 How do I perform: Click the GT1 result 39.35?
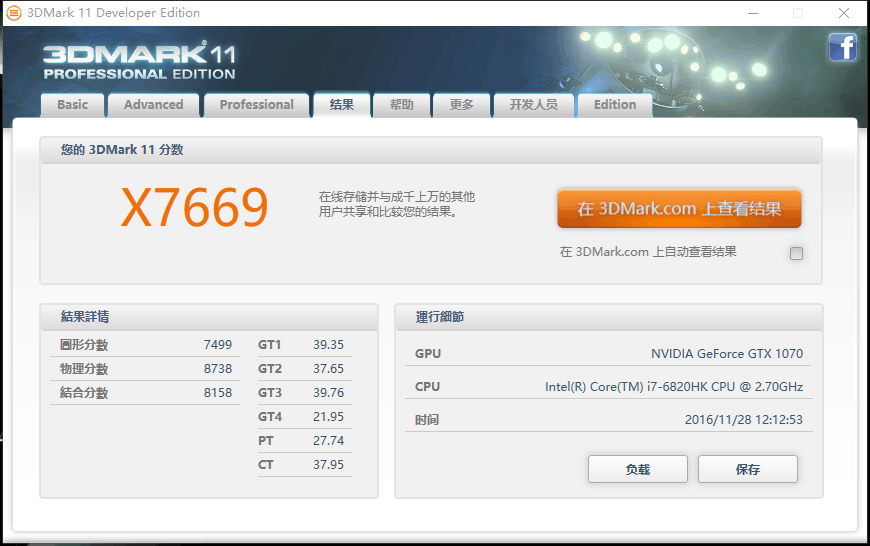(x=328, y=345)
